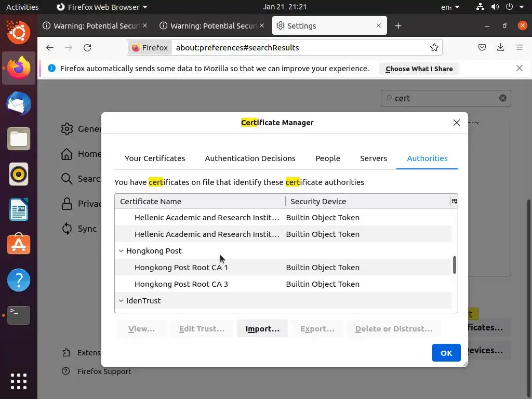Open the clock showing Jan 21 21:21

[x=285, y=7]
